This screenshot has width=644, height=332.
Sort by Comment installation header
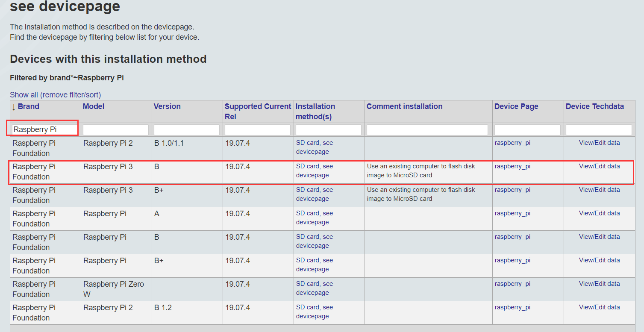[404, 106]
